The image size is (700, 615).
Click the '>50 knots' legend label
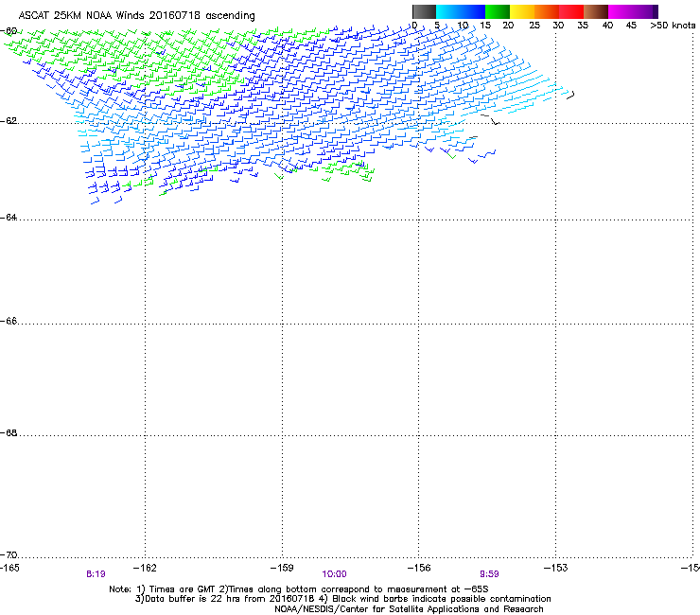(673, 26)
